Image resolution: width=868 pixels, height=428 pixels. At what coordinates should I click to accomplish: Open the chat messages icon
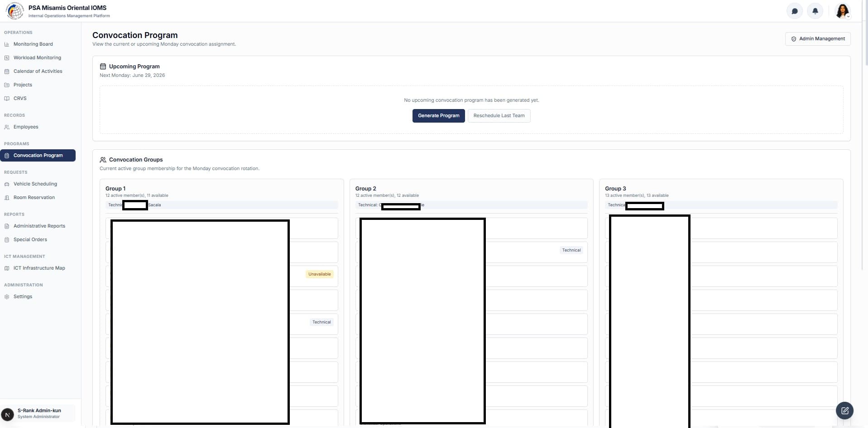coord(794,11)
